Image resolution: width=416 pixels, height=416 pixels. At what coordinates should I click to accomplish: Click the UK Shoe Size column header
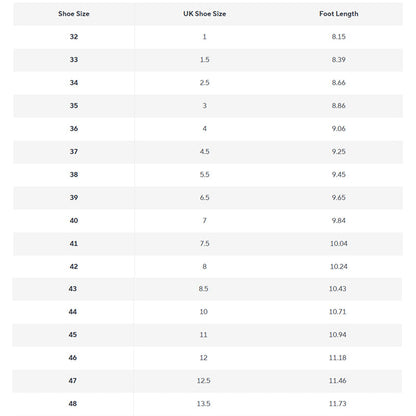point(205,14)
